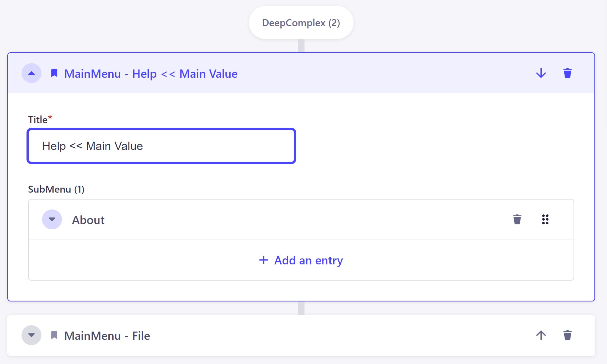
Task: Move the MainMenu - File entry up
Action: [x=540, y=335]
